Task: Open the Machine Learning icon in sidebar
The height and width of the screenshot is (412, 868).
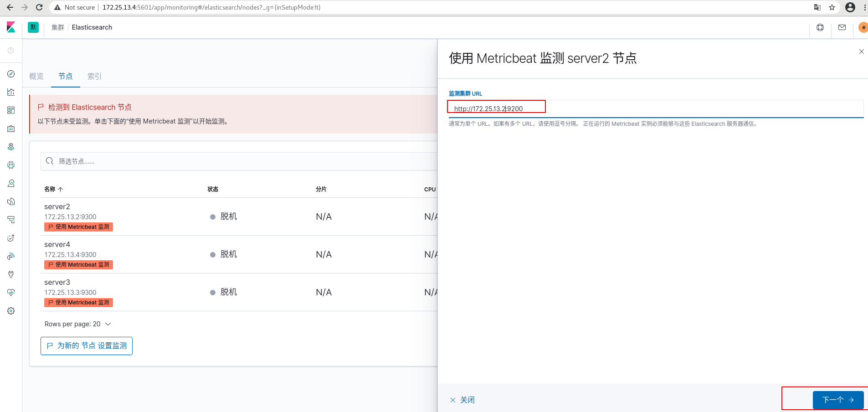Action: 11,165
